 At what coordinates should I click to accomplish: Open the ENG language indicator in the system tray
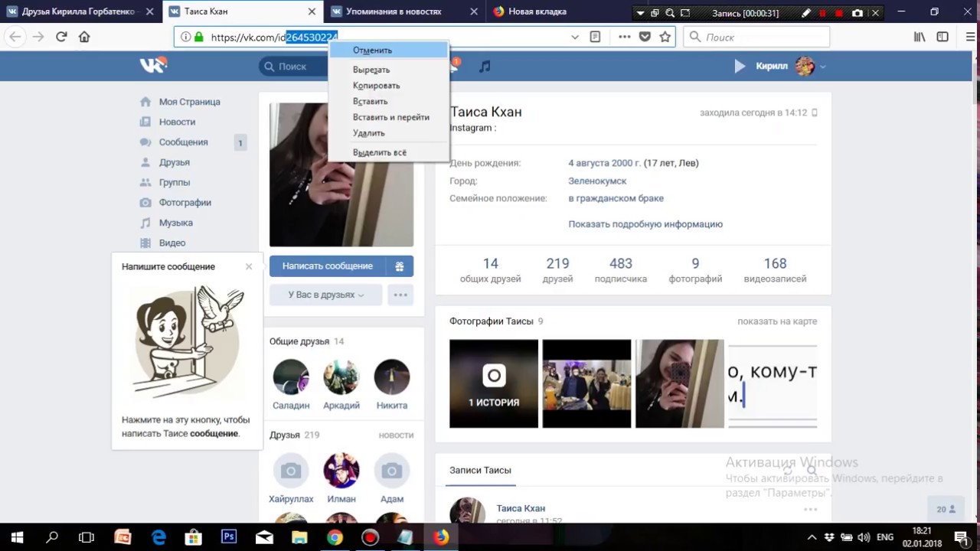click(885, 537)
